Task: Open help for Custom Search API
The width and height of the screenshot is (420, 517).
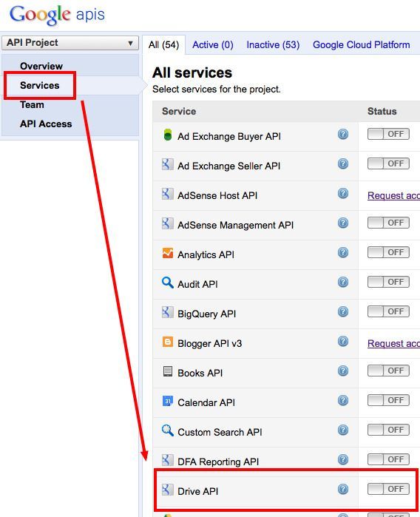Action: (x=343, y=430)
